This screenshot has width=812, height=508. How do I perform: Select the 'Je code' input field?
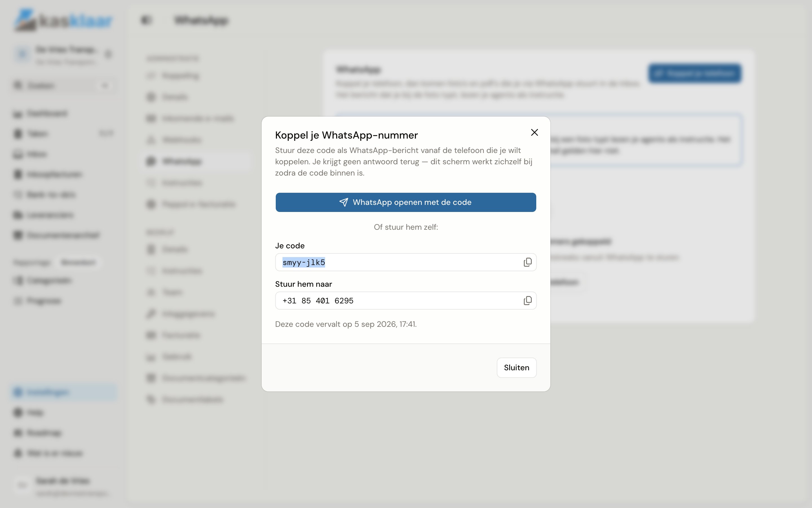(406, 262)
